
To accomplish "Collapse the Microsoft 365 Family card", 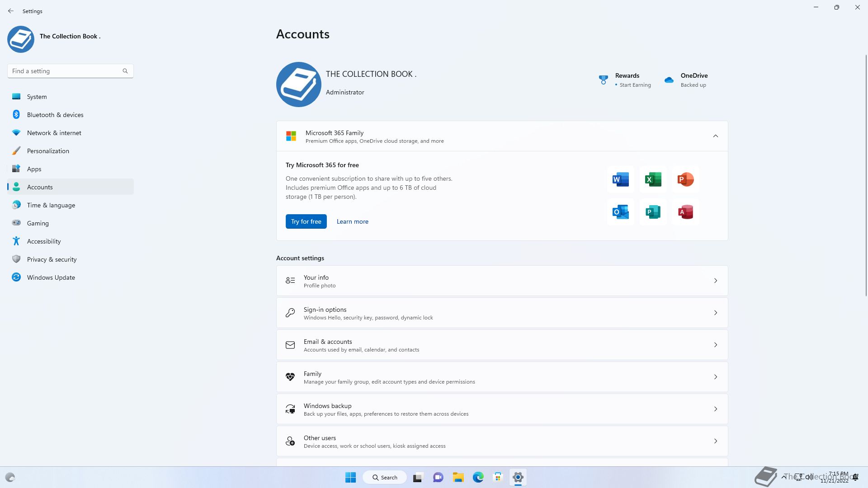I will point(716,136).
